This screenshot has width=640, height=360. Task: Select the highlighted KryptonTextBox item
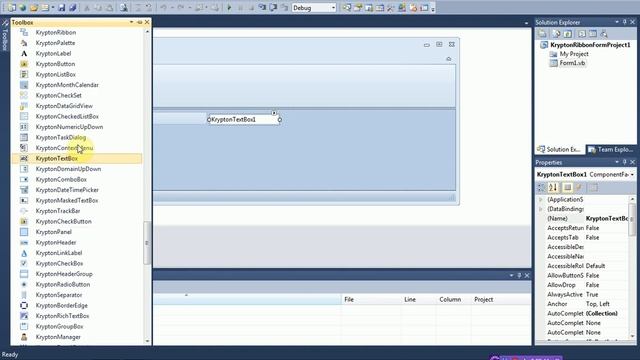point(77,158)
